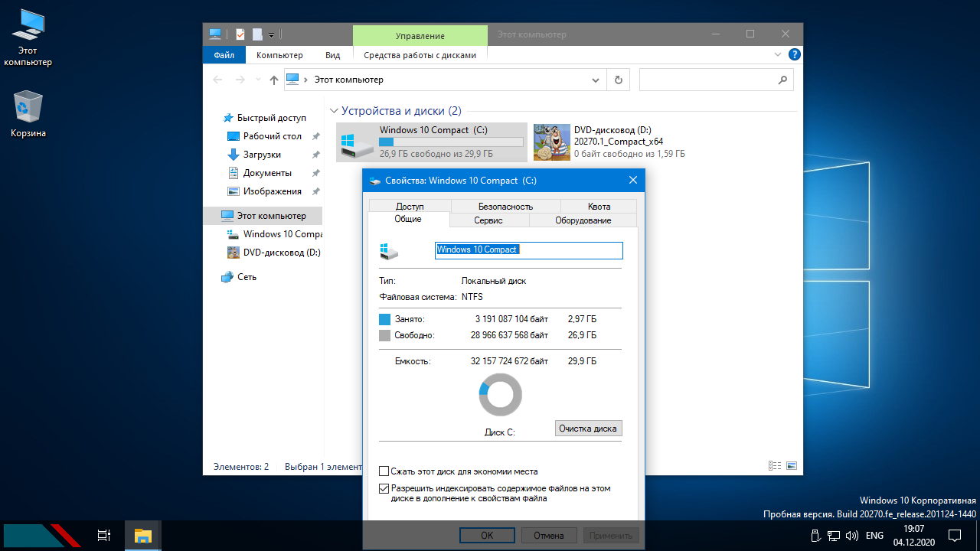Click the OK button in properties

click(x=487, y=536)
